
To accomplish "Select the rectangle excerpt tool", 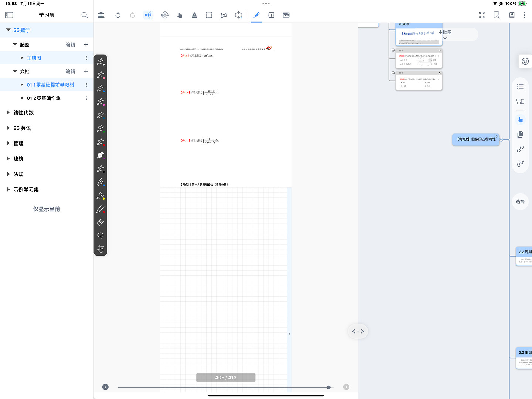I will tap(209, 15).
